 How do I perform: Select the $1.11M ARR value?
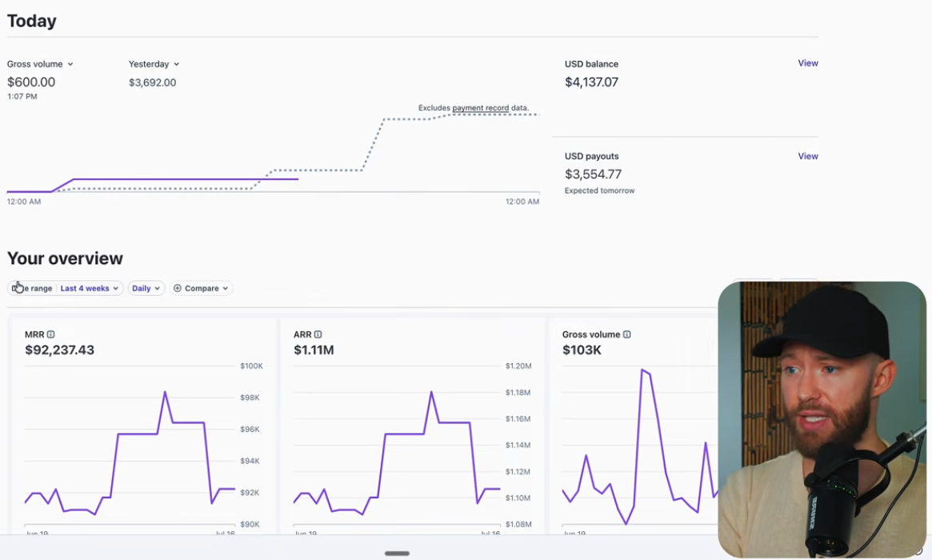point(314,350)
